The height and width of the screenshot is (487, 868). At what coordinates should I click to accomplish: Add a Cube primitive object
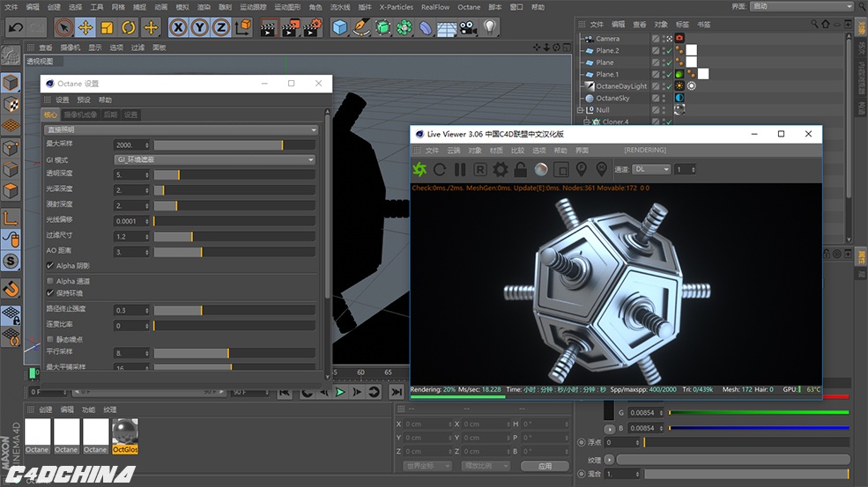point(339,27)
